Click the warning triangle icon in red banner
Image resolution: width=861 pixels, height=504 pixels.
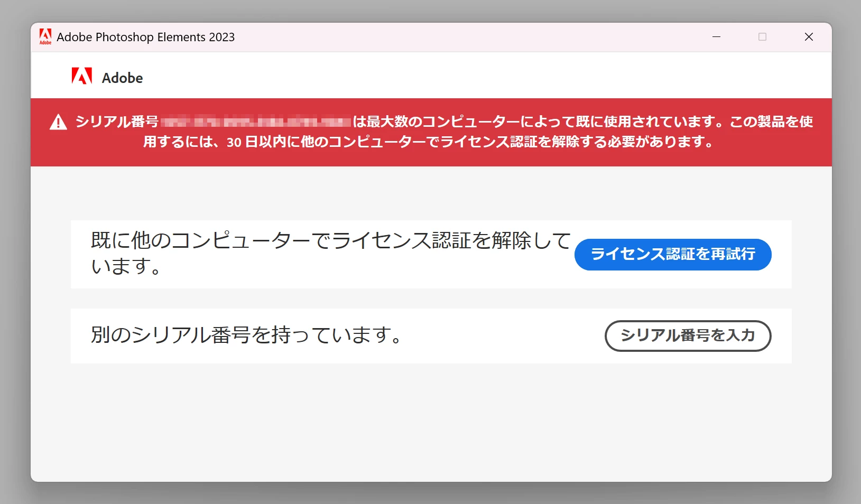coord(58,122)
